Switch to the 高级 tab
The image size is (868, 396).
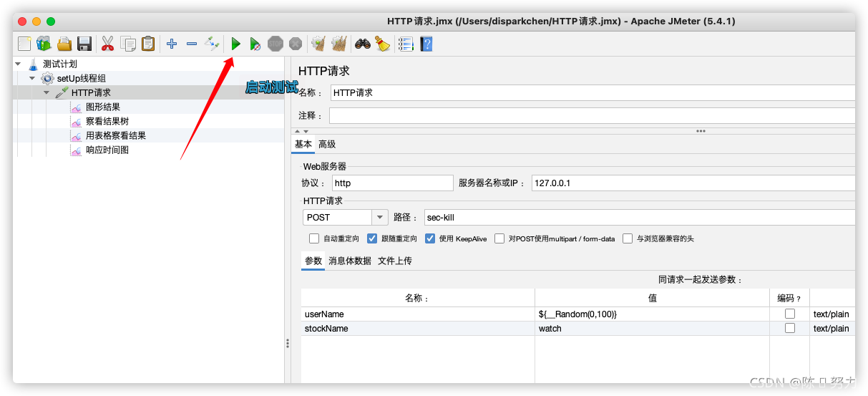click(327, 144)
